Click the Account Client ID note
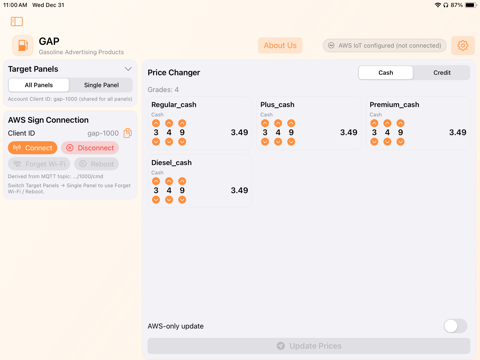 click(70, 99)
